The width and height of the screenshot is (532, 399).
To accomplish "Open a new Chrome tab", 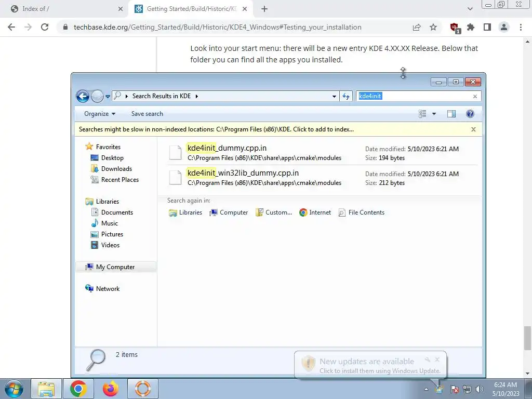I will click(264, 9).
